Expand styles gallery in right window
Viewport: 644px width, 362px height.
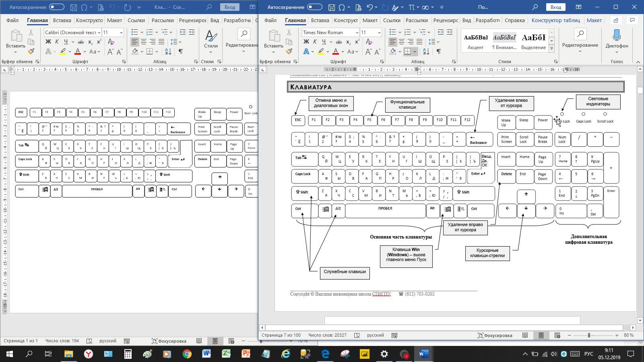pyautogui.click(x=551, y=49)
